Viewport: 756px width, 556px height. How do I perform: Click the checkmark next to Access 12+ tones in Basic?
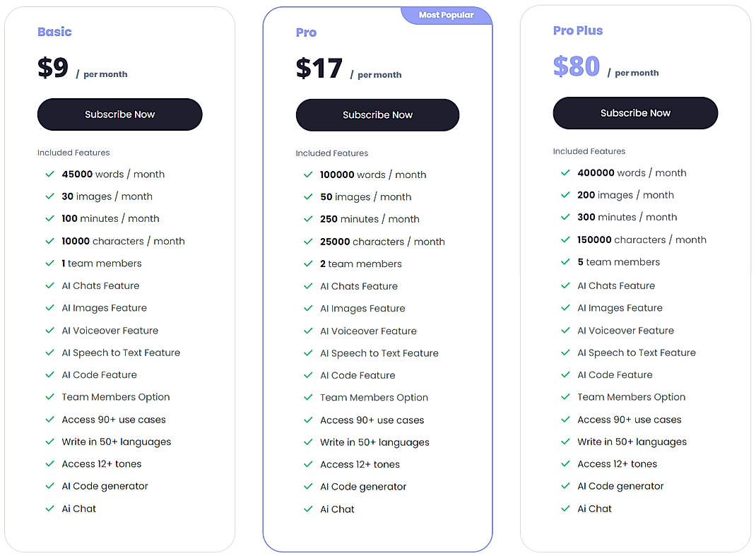tap(49, 463)
